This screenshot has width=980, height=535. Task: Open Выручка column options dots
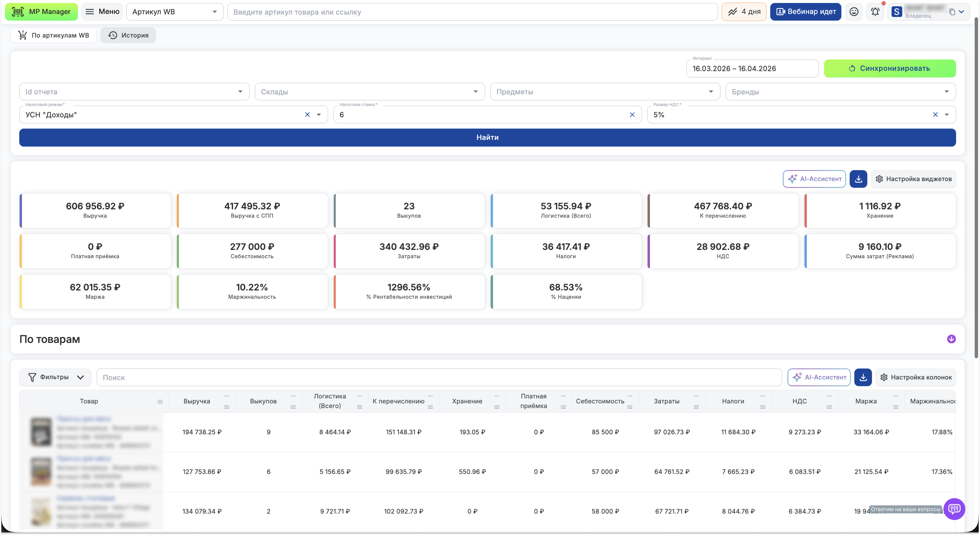point(226,396)
